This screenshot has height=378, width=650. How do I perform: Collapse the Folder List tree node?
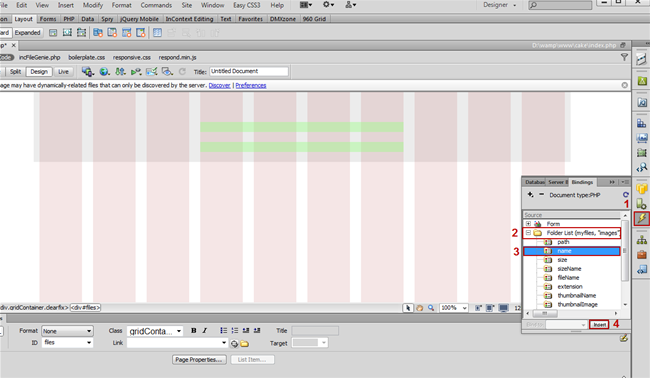coord(529,233)
